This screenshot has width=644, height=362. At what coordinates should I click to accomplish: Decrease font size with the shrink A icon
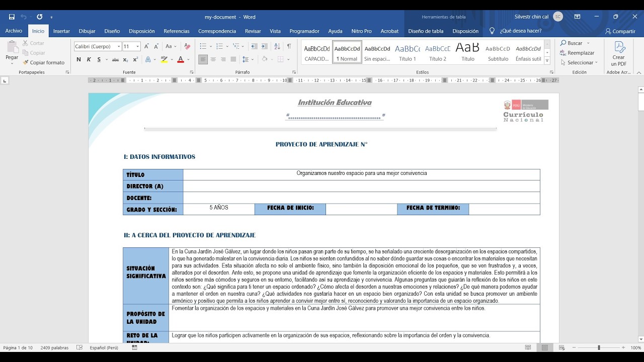(155, 46)
